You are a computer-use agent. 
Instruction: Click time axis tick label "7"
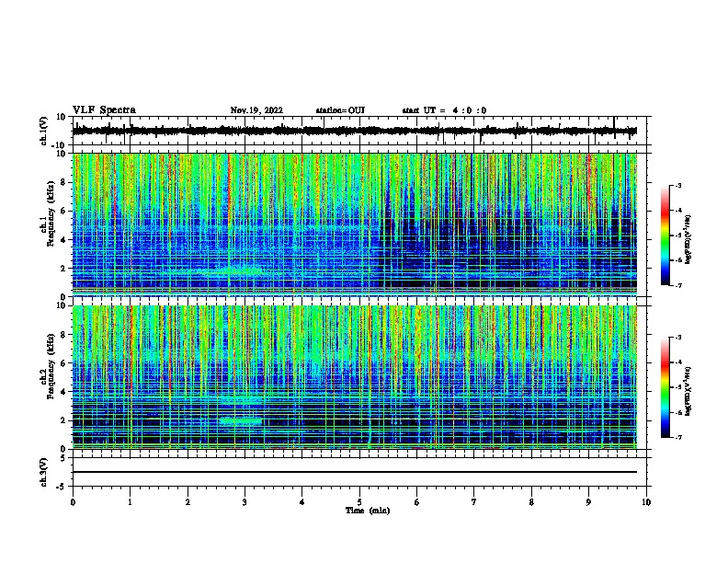pos(474,502)
